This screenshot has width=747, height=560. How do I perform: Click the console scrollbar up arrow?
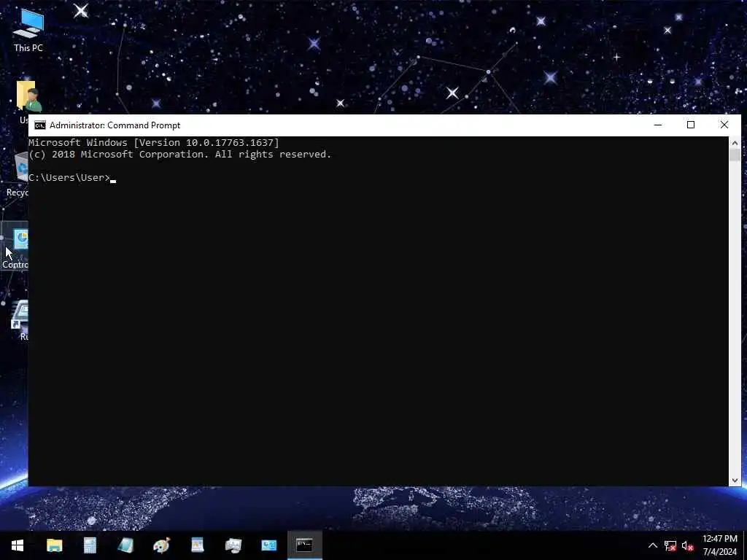(735, 143)
